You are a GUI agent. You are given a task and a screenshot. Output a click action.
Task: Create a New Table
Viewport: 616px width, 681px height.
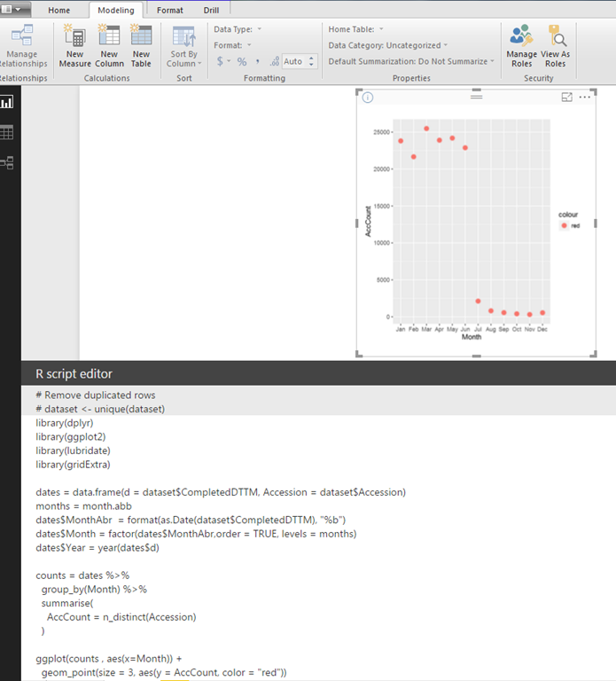tap(141, 36)
